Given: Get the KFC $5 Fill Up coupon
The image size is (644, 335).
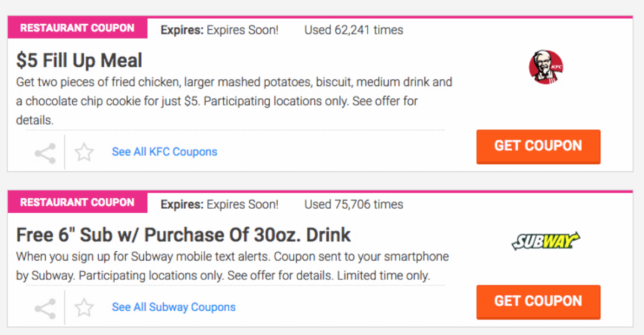Looking at the screenshot, I should pyautogui.click(x=539, y=147).
